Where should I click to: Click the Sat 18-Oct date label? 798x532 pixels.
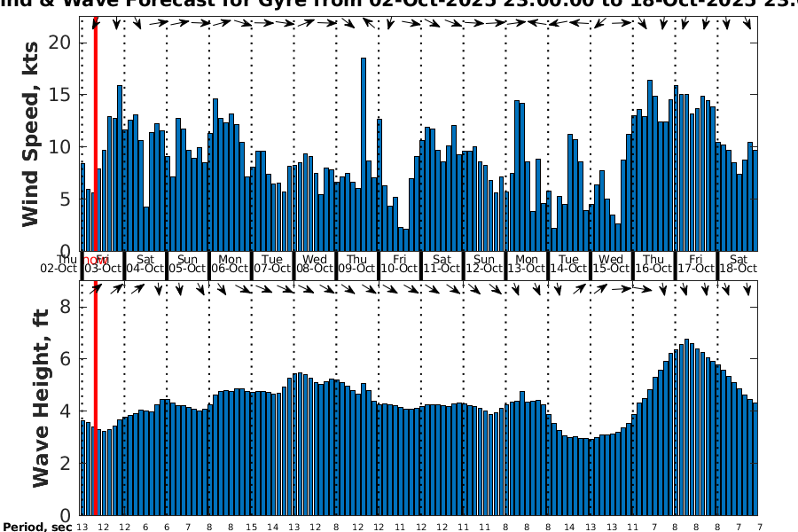point(738,263)
